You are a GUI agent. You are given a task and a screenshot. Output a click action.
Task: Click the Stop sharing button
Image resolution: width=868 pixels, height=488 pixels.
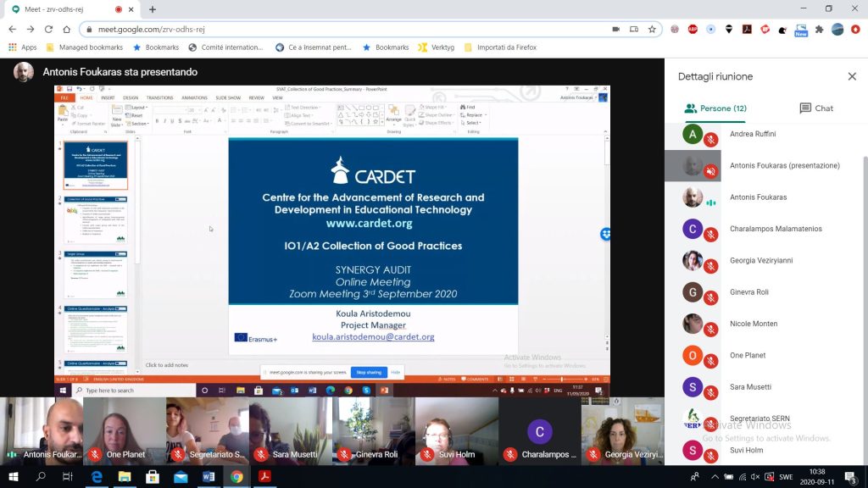[369, 373]
